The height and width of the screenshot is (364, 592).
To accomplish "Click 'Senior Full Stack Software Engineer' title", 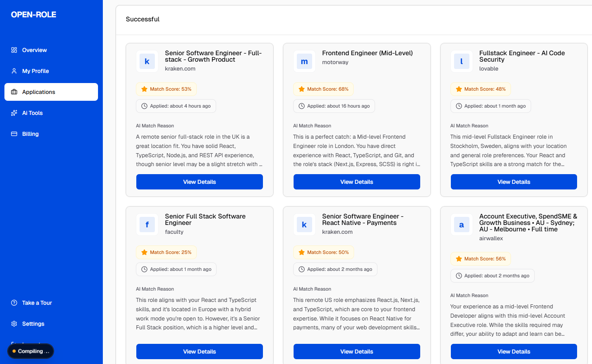I will click(x=205, y=219).
